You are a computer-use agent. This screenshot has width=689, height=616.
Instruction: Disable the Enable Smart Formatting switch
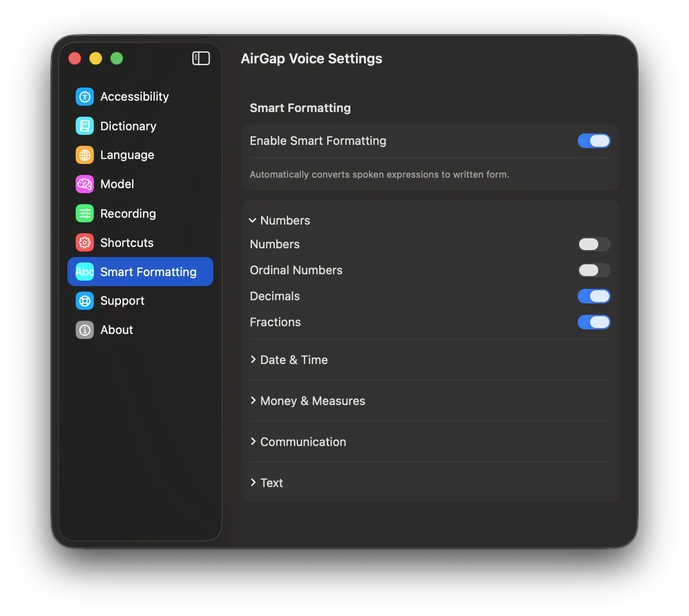pos(594,141)
